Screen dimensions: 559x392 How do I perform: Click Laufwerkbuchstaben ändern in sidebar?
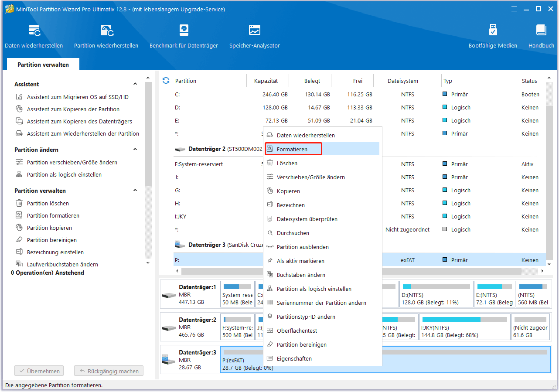[57, 264]
